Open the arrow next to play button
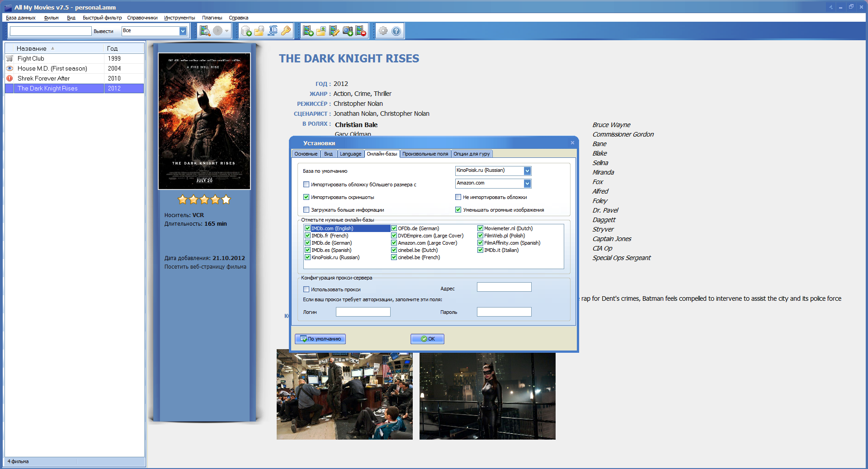 point(227,31)
